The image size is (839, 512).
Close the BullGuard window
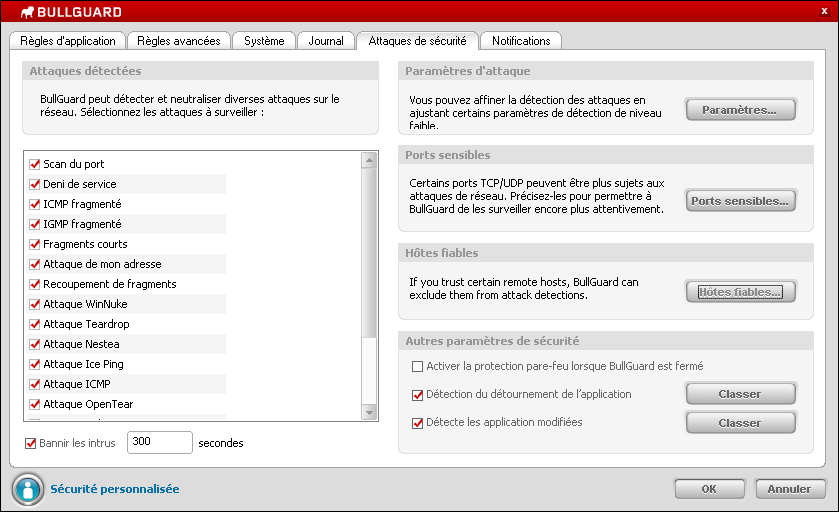point(825,11)
